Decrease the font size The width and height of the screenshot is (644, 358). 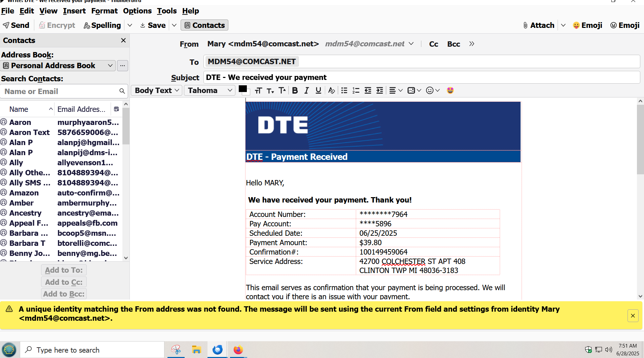pos(270,90)
